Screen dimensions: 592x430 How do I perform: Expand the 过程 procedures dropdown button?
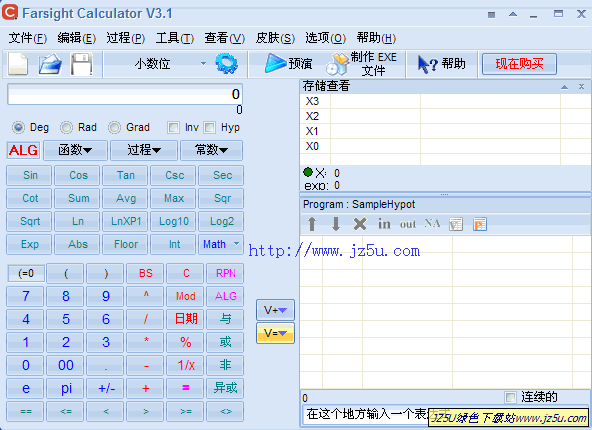tap(144, 150)
